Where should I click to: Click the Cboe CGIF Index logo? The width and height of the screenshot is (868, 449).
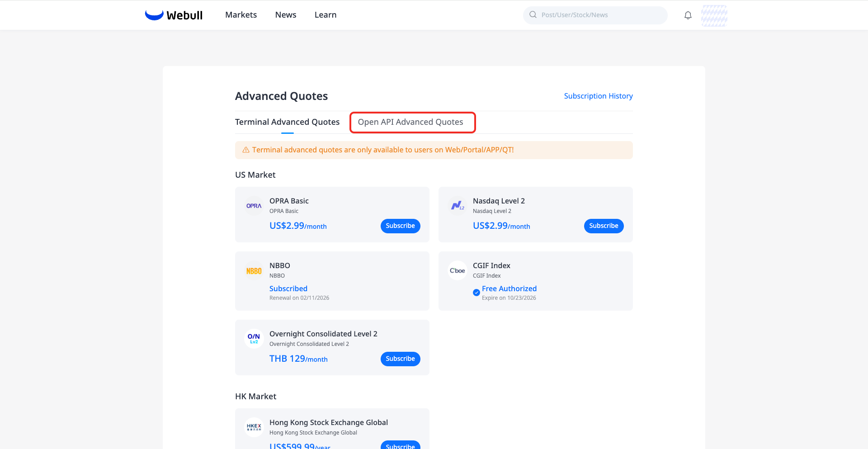pos(457,270)
